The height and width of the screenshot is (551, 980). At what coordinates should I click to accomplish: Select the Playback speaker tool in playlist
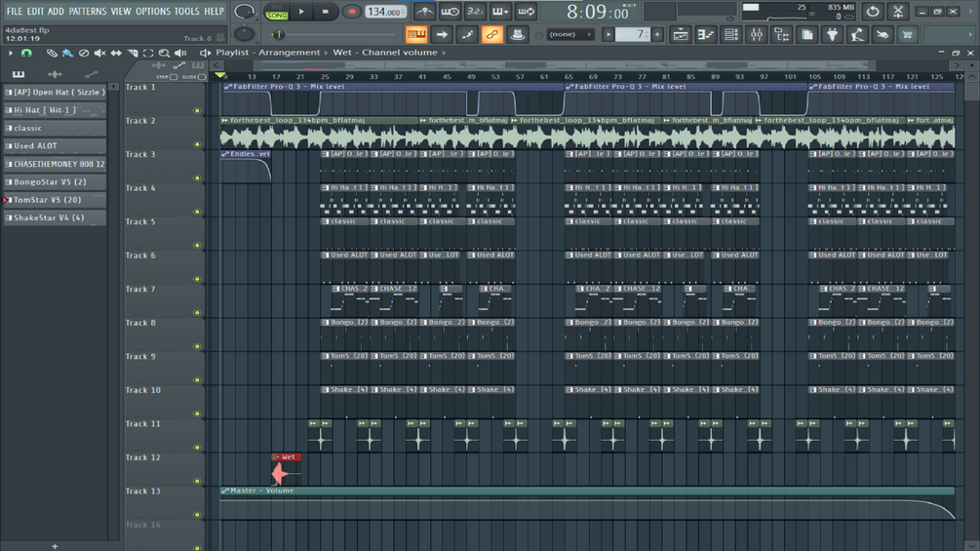tap(180, 53)
